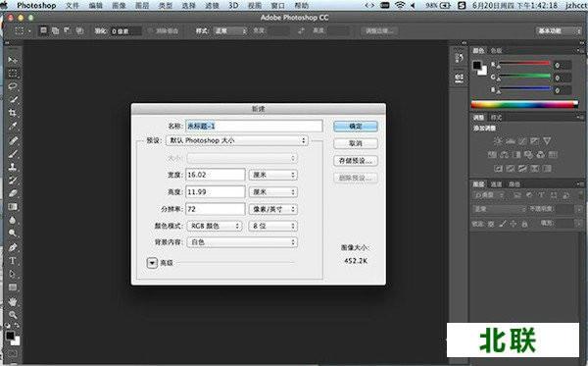Image resolution: width=588 pixels, height=366 pixels.
Task: Open the 滤镜 menu
Action: pos(212,5)
